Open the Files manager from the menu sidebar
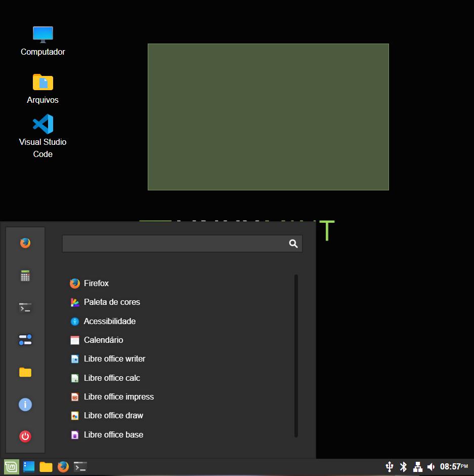 coord(25,372)
